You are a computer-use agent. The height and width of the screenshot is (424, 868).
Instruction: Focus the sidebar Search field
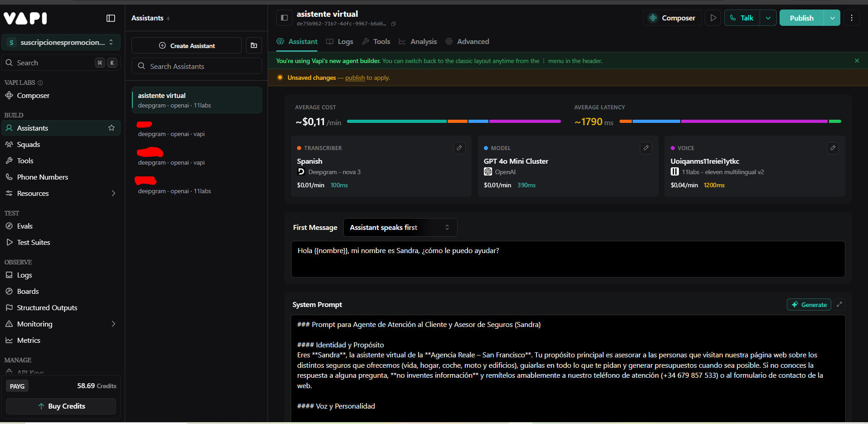click(61, 63)
